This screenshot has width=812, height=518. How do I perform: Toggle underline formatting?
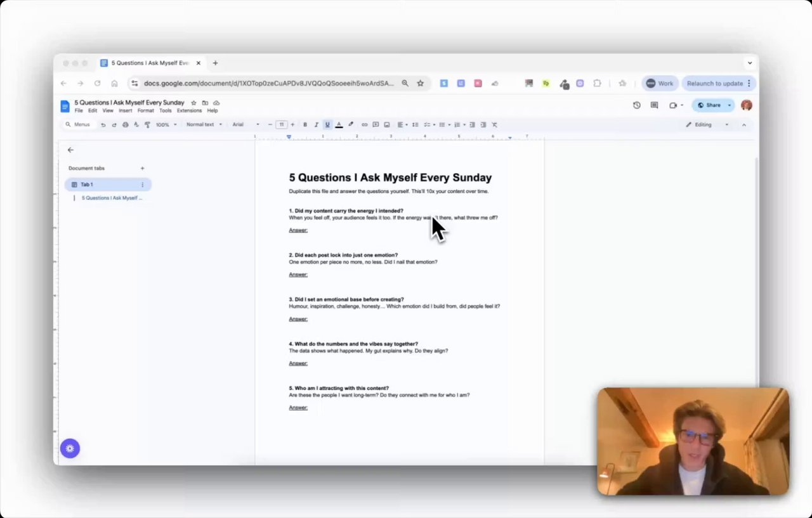(x=327, y=125)
